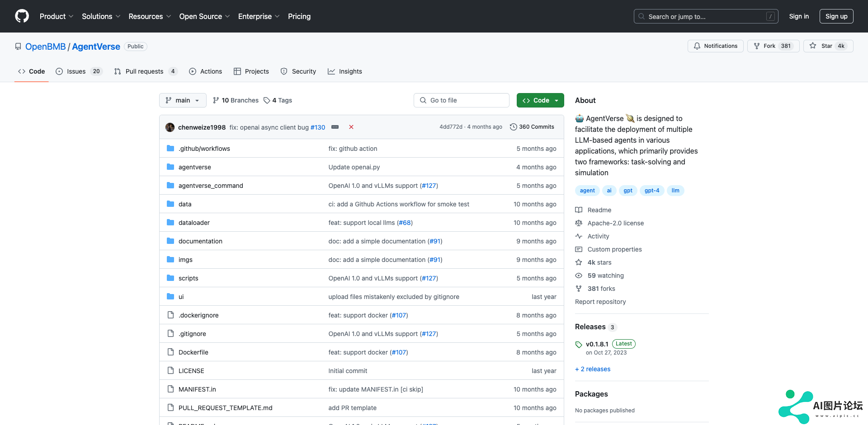Image resolution: width=868 pixels, height=425 pixels.
Task: Click the release tag icon v0.1.8.1
Action: pyautogui.click(x=579, y=345)
